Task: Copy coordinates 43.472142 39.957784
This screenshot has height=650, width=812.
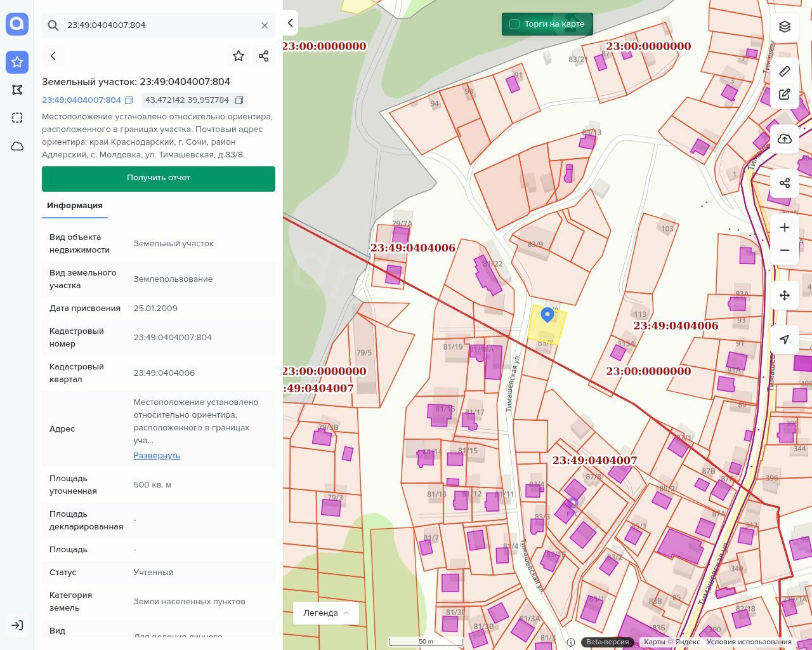Action: tap(239, 100)
